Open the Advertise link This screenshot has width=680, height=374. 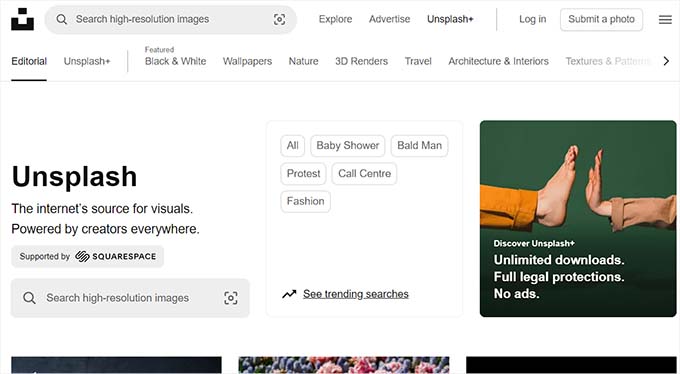pyautogui.click(x=389, y=19)
